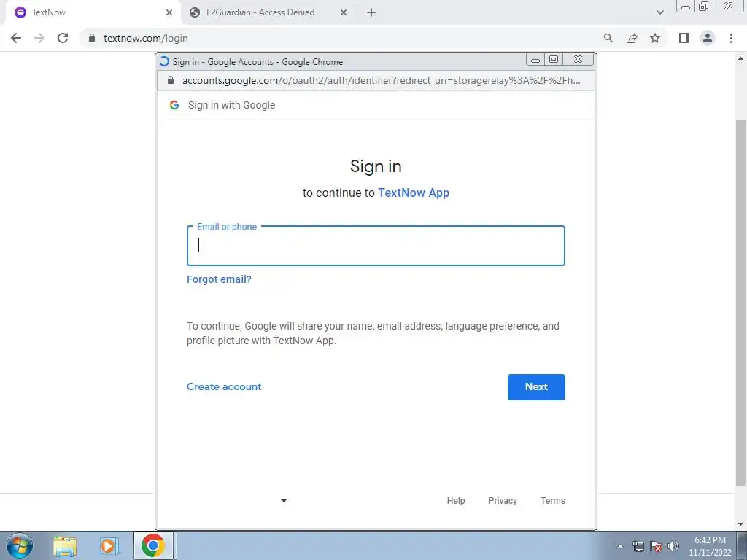Screen dimensions: 747x560
Task: Click the main browser address bar URL
Action: pyautogui.click(x=146, y=38)
